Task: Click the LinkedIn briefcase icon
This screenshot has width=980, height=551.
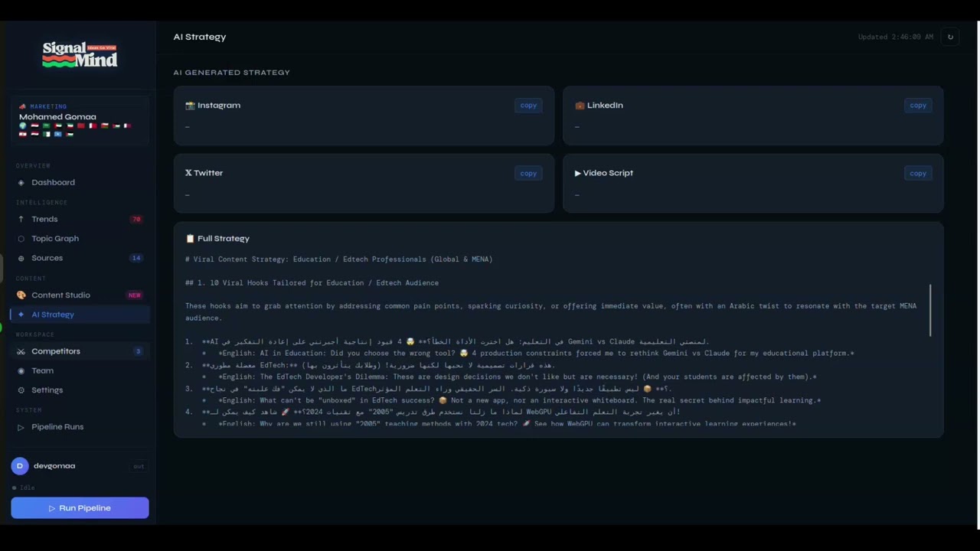Action: point(580,106)
